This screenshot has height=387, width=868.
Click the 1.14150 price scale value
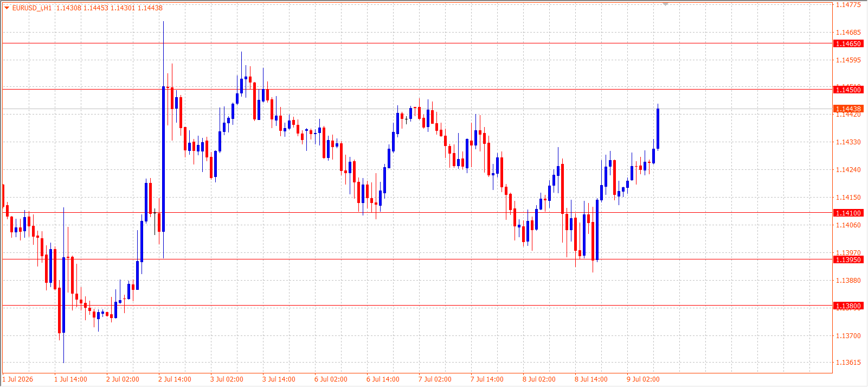(848, 198)
